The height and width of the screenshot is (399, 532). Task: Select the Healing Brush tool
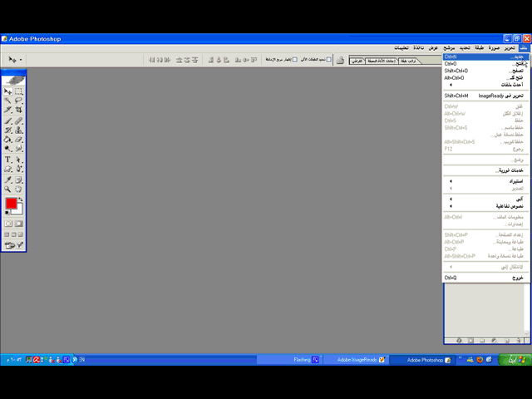pyautogui.click(x=18, y=121)
